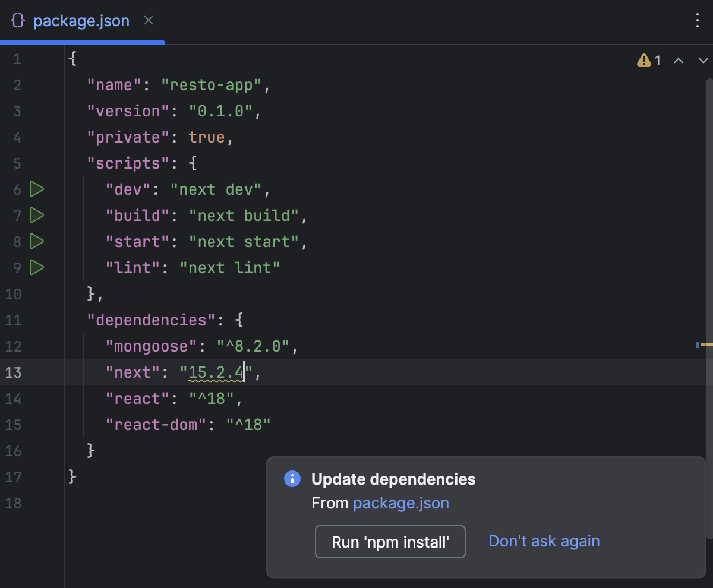The height and width of the screenshot is (588, 713).
Task: Click Don't ask again
Action: point(544,540)
